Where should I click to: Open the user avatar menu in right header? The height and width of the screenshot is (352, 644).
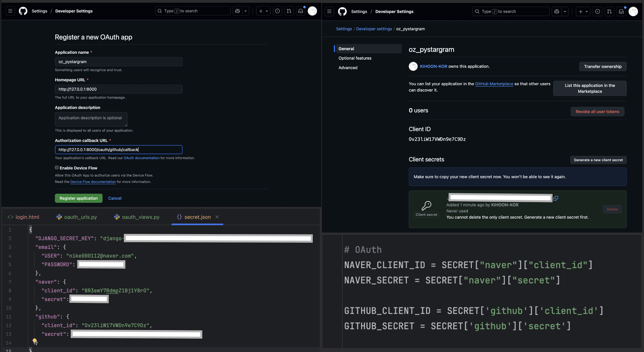[x=633, y=11]
